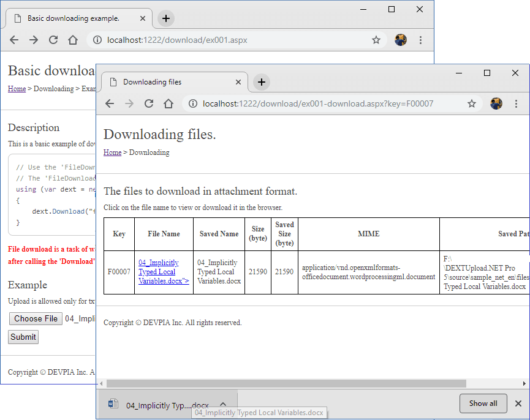Open site info icon for ex001.aspx
530x420 pixels.
pos(97,40)
